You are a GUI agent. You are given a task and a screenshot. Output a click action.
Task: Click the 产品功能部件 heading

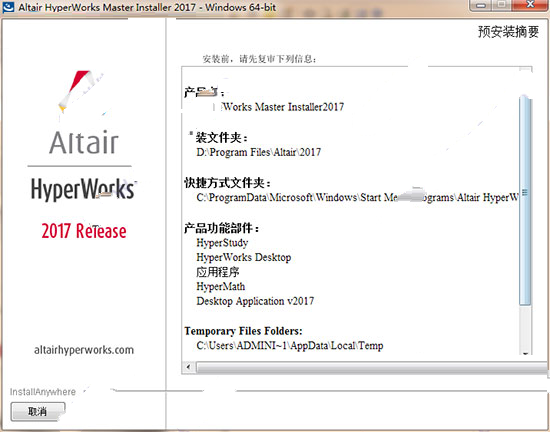pos(222,228)
